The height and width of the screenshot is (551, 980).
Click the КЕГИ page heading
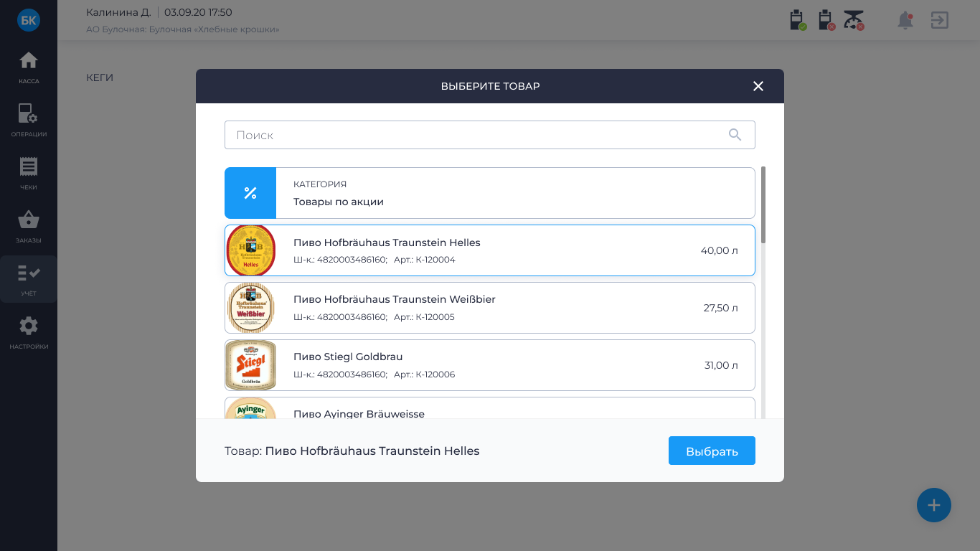click(x=100, y=77)
